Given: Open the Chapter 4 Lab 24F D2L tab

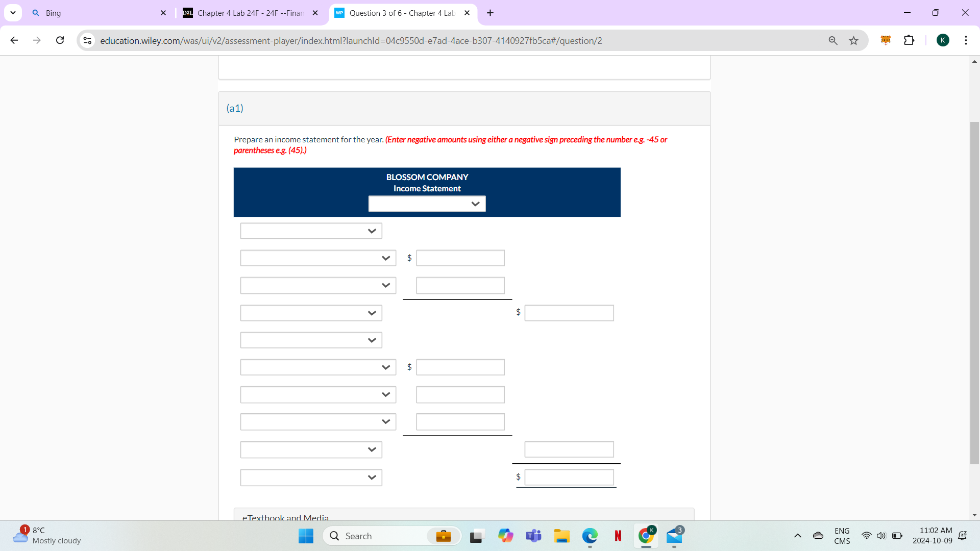Looking at the screenshot, I should click(x=245, y=13).
